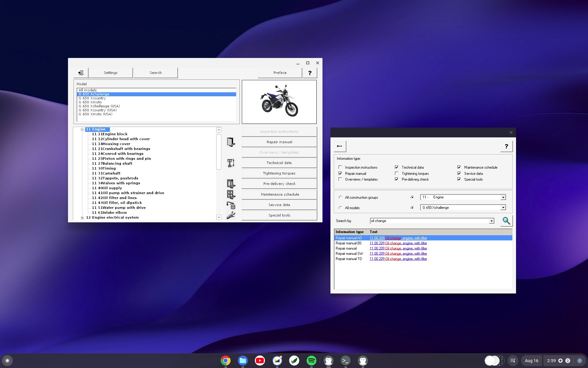Click the back arrow icon in search window

[x=340, y=146]
